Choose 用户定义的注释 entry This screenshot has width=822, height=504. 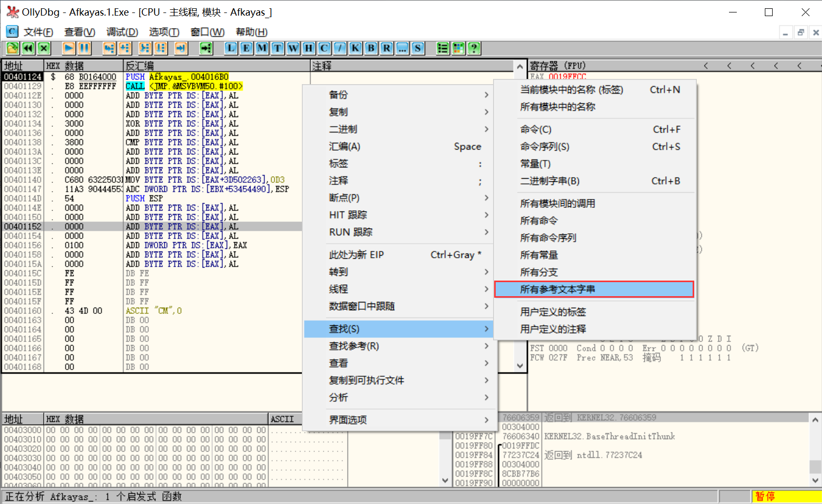(x=594, y=329)
